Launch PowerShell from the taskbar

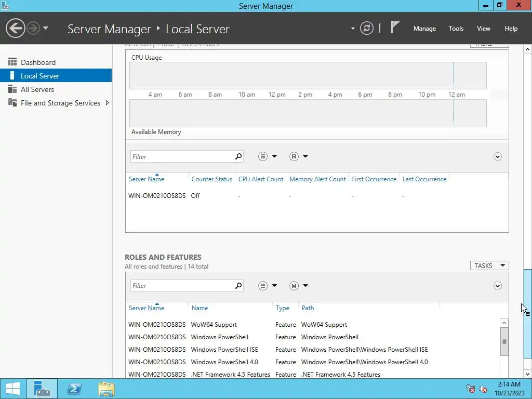pyautogui.click(x=74, y=389)
